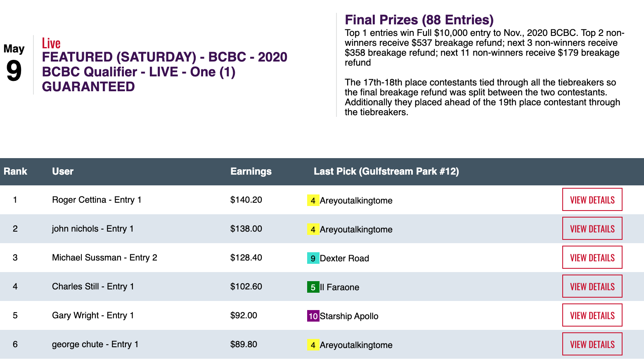Click yellow number 4 badge in Roger Cettina's row
The image size is (644, 360).
(313, 201)
